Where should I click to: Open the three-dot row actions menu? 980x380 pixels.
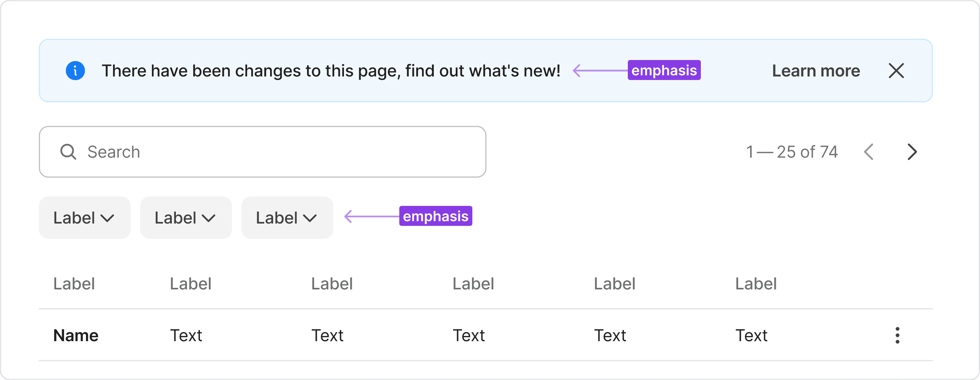897,335
